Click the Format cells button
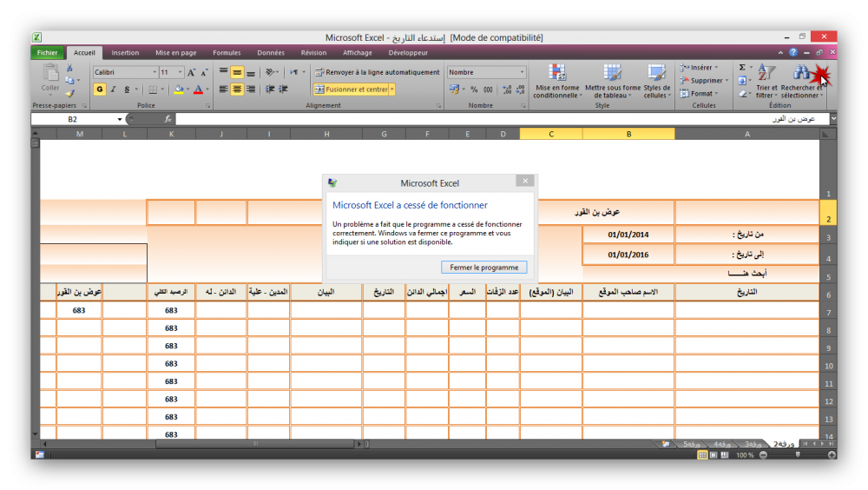This screenshot has height=490, width=868. click(700, 94)
